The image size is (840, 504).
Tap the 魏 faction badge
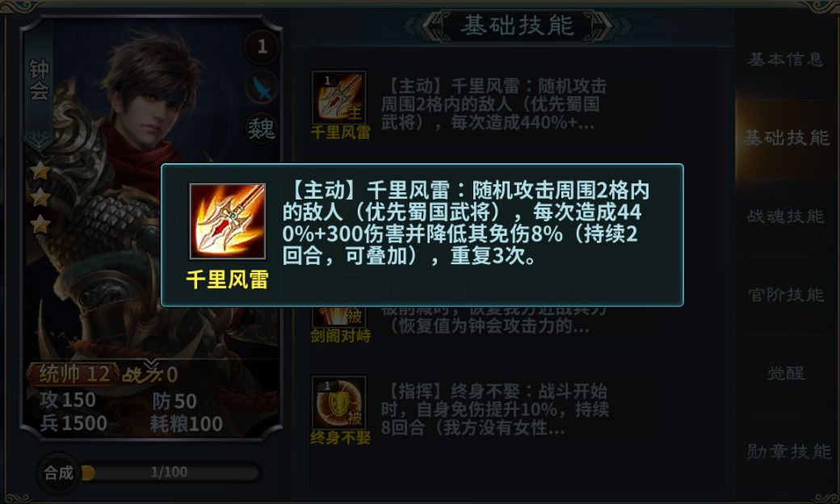click(x=262, y=128)
